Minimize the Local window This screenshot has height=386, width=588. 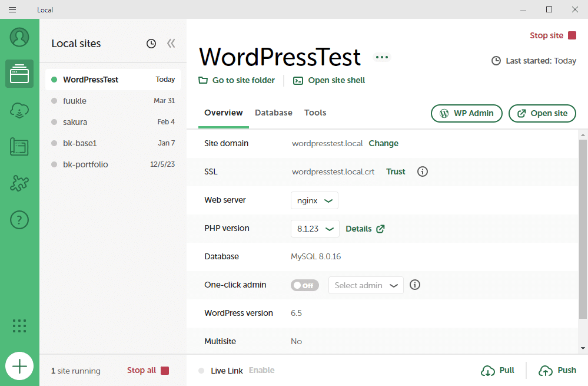pos(523,9)
